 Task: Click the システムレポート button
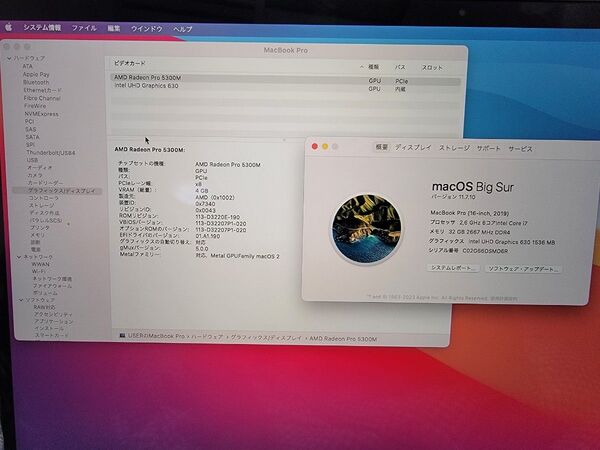point(453,268)
